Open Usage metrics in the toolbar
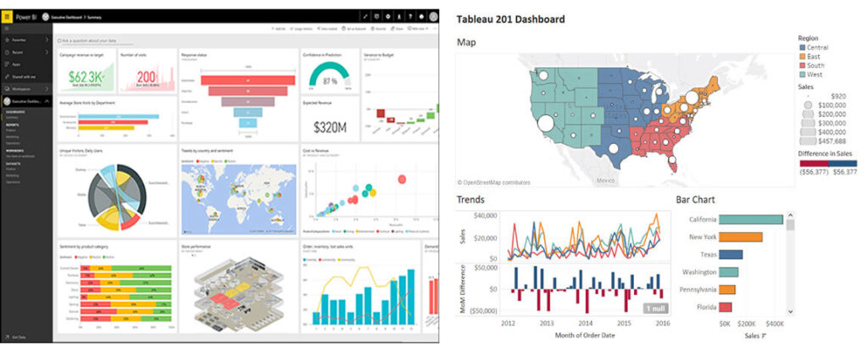 pyautogui.click(x=301, y=29)
